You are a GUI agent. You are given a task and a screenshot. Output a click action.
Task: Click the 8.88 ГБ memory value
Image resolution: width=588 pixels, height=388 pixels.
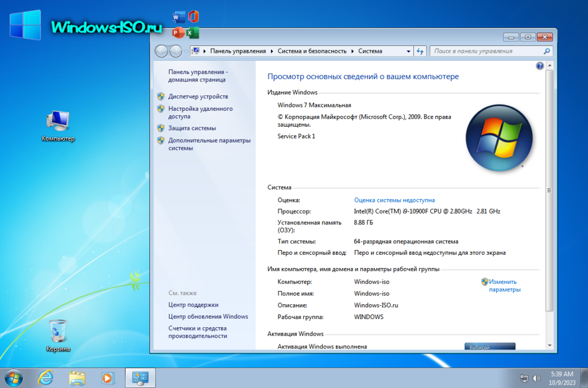pos(363,222)
